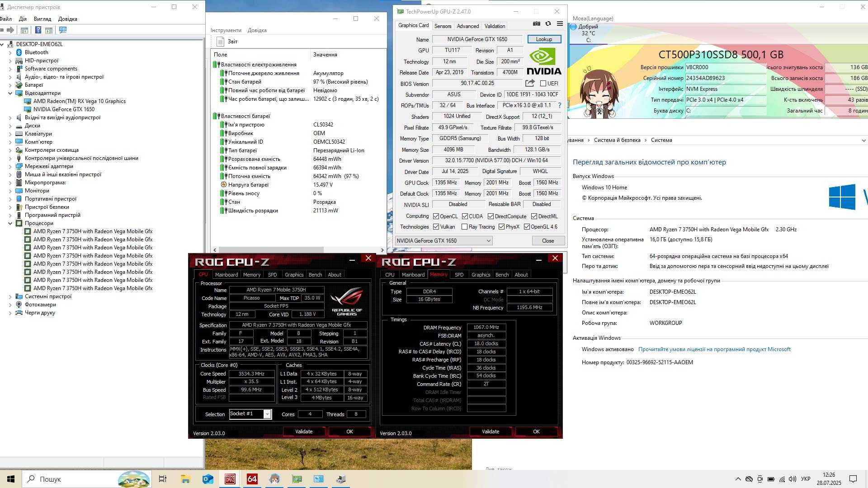Open Outlook from the taskbar

tap(208, 479)
